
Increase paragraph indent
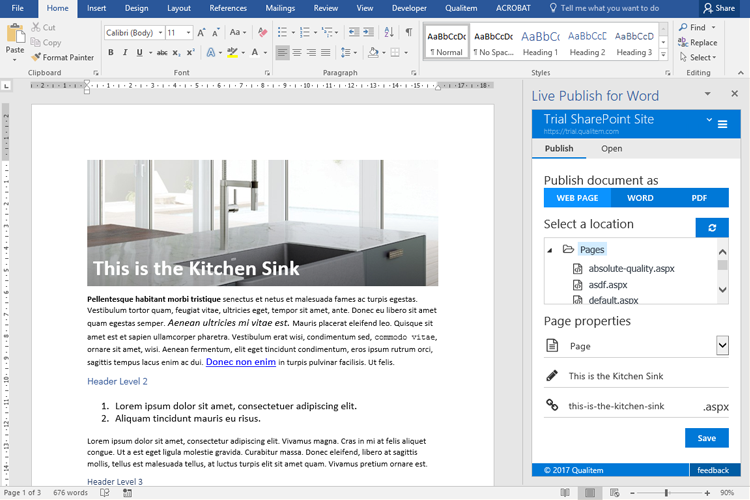coord(368,33)
